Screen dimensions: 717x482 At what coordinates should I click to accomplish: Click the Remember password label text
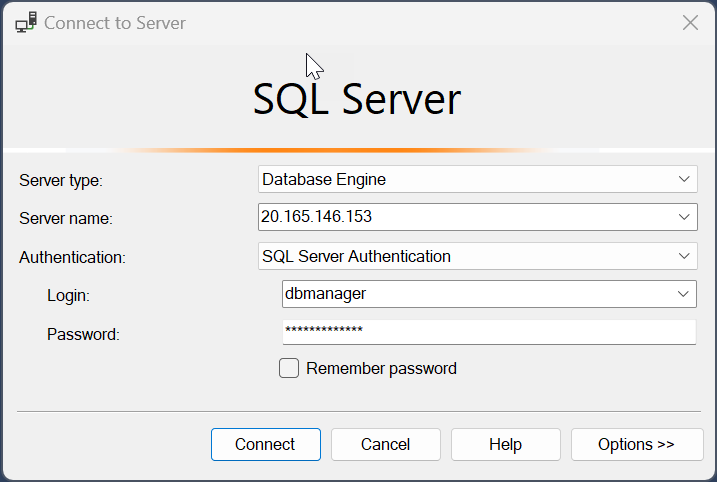[x=381, y=368]
